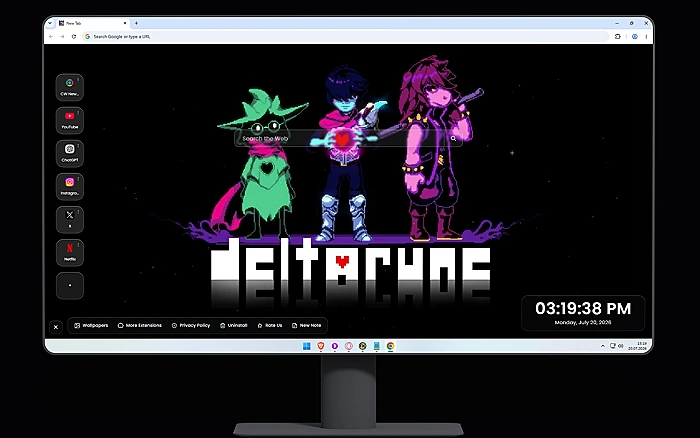This screenshot has width=700, height=438.
Task: Click the teal phone-shaped taskbar icon
Action: [376, 346]
